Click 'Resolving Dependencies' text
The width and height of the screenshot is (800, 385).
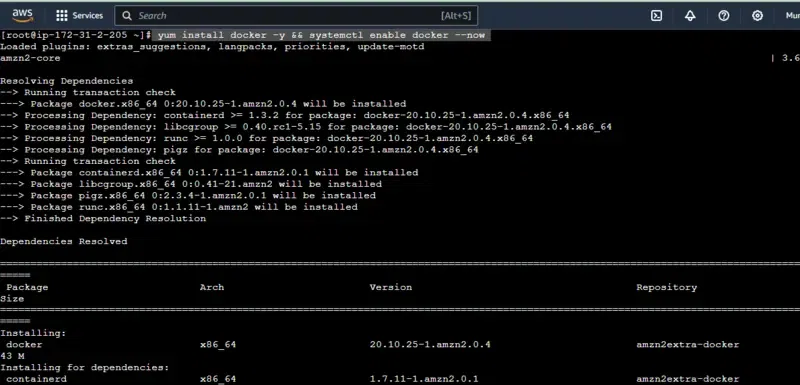click(x=66, y=81)
